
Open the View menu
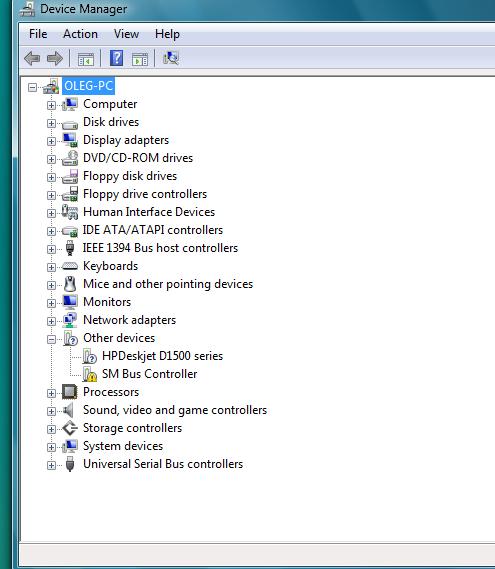[x=126, y=34]
